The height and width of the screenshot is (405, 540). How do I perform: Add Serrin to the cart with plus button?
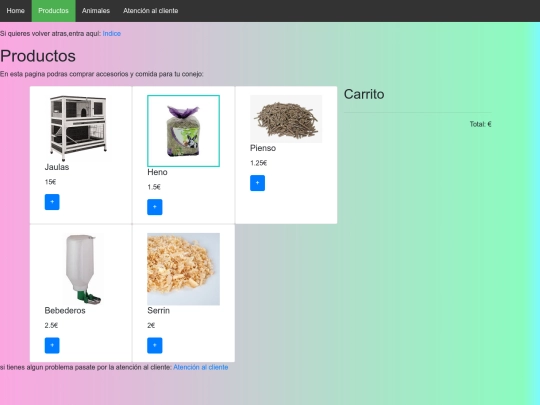click(x=155, y=345)
